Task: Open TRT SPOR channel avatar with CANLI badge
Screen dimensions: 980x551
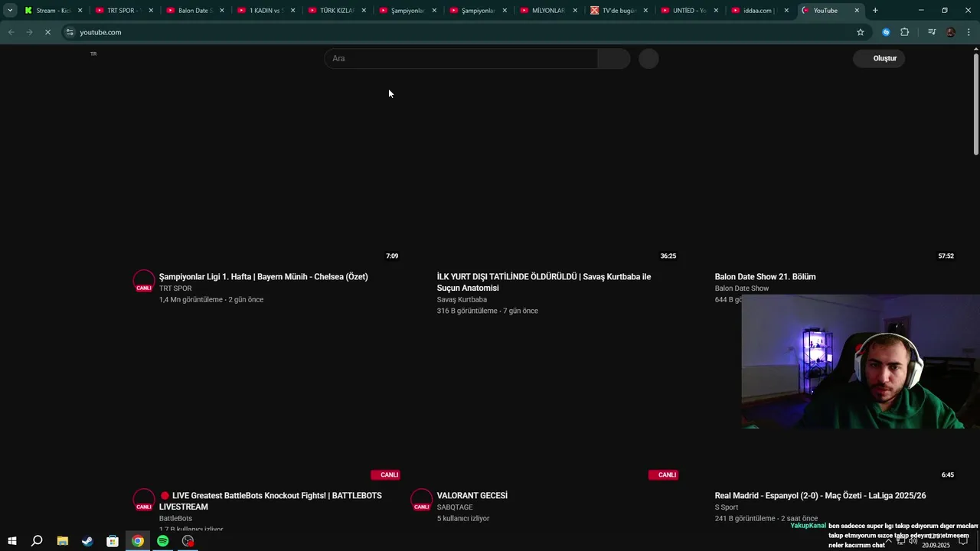Action: coord(144,281)
